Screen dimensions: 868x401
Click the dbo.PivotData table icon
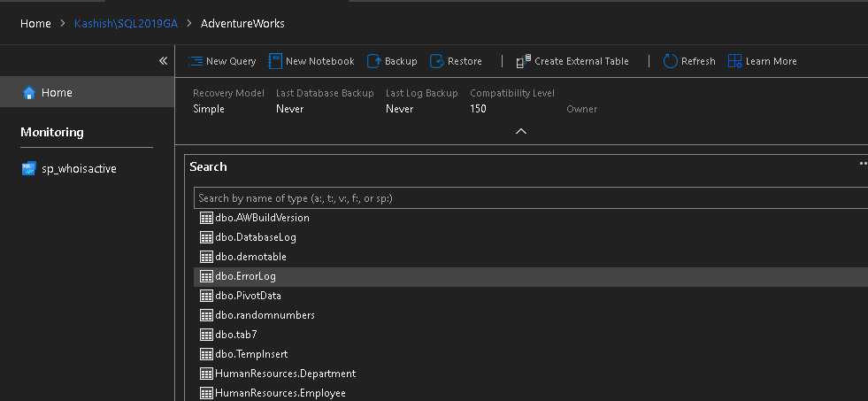pyautogui.click(x=207, y=296)
